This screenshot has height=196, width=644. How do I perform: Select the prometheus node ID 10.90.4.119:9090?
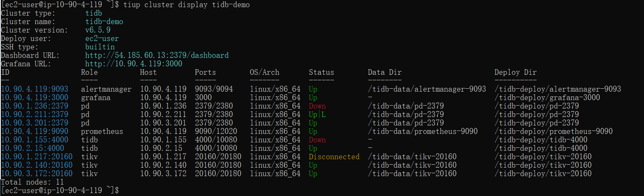pos(34,131)
